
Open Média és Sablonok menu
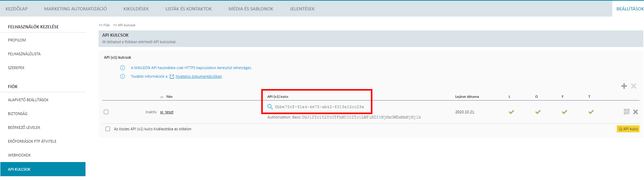coord(251,9)
